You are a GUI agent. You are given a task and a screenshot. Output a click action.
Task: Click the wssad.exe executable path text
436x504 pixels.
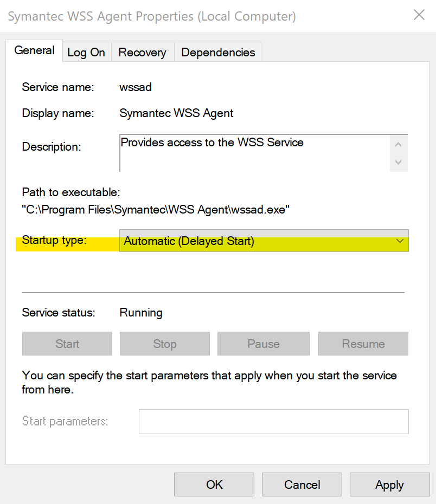156,210
